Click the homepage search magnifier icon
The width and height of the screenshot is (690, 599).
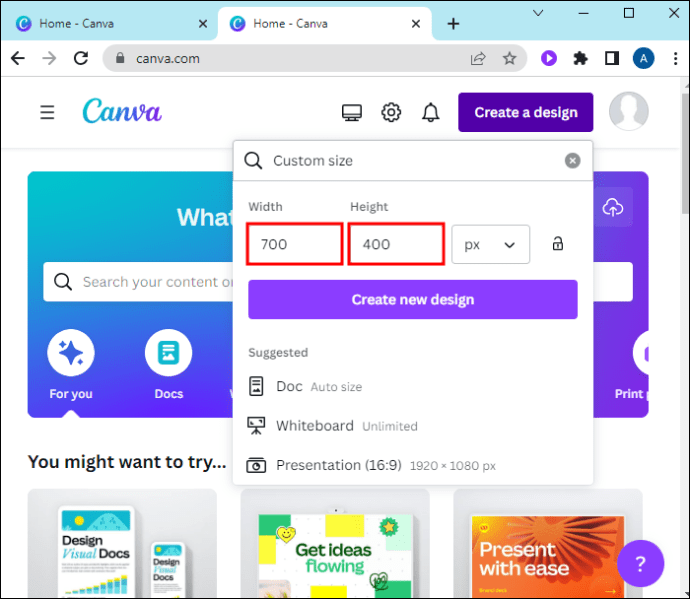(x=63, y=282)
